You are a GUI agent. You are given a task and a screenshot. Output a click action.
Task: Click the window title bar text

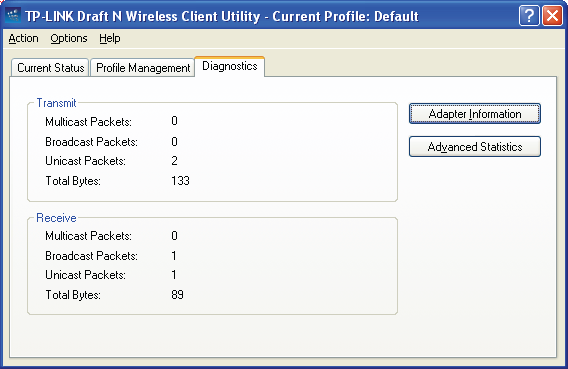pos(222,16)
